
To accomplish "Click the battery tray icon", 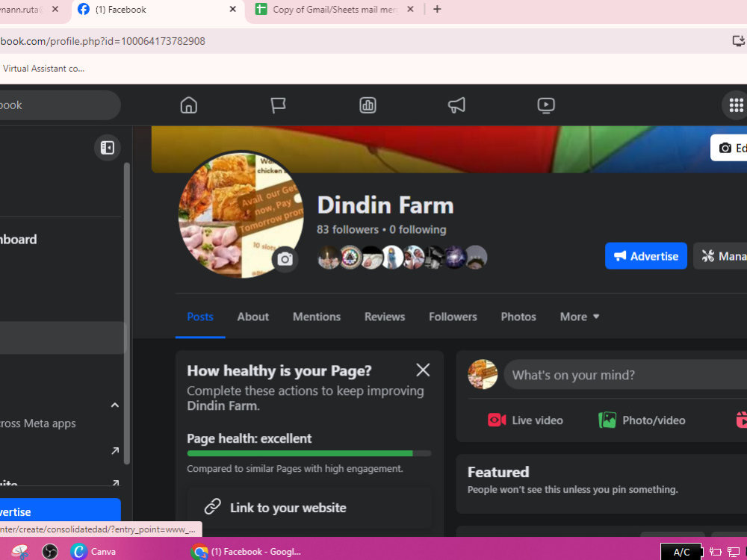I will coord(715,552).
